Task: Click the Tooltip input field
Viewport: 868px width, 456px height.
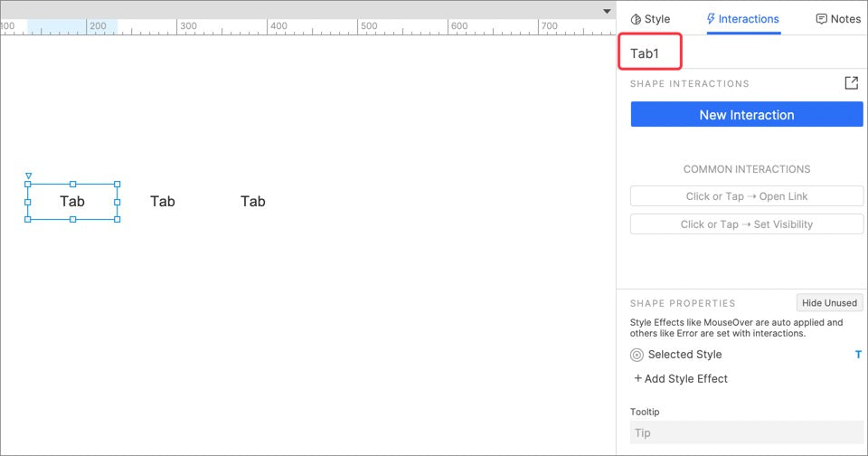Action: (x=746, y=432)
